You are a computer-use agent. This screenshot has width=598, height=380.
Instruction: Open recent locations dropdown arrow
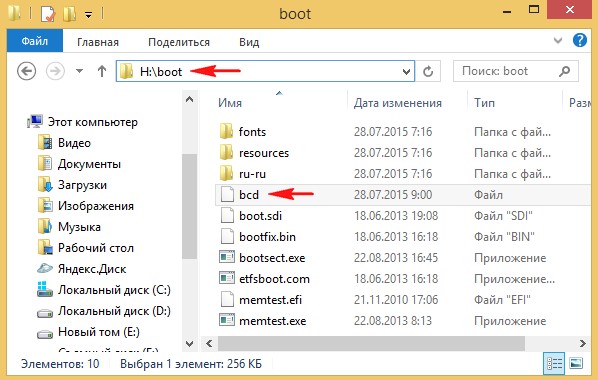tap(79, 71)
